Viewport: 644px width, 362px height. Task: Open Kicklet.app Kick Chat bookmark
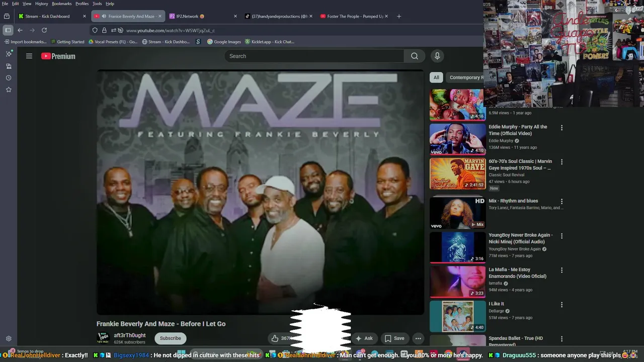[x=270, y=42]
